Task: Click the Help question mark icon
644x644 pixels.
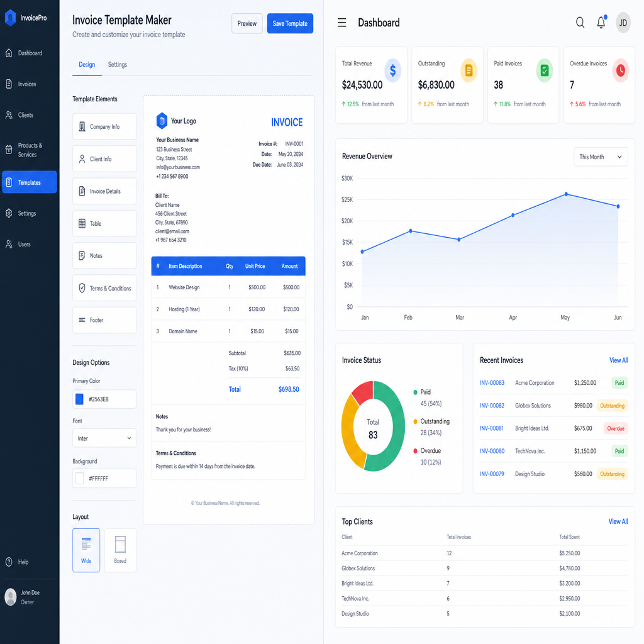Action: (9, 562)
